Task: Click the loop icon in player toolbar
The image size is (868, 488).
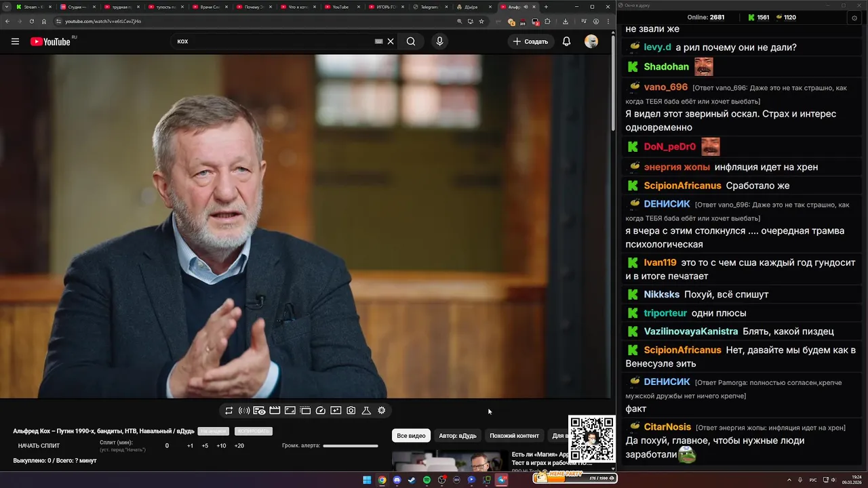Action: [x=229, y=411]
